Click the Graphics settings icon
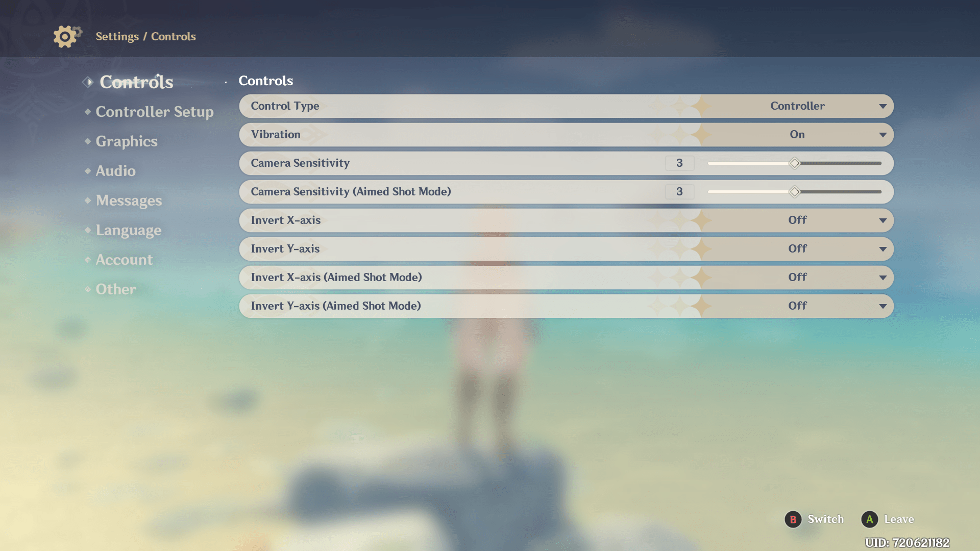The height and width of the screenshot is (551, 980). (87, 141)
